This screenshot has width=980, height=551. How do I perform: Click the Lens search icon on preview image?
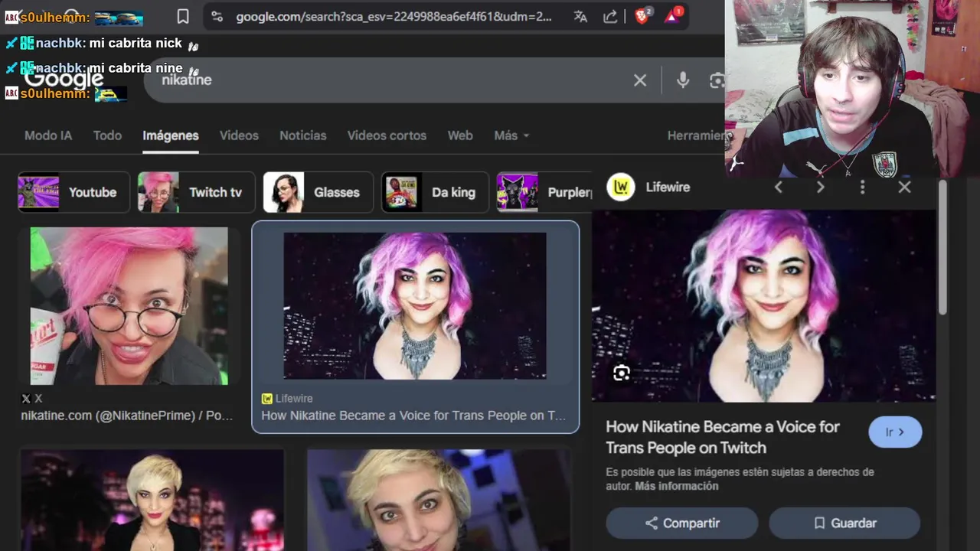coord(622,373)
